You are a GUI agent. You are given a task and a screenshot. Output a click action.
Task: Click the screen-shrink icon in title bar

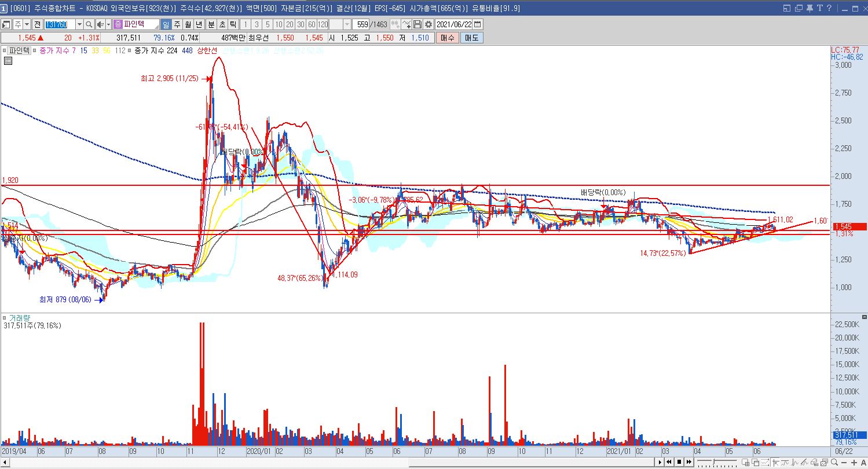coord(787,8)
